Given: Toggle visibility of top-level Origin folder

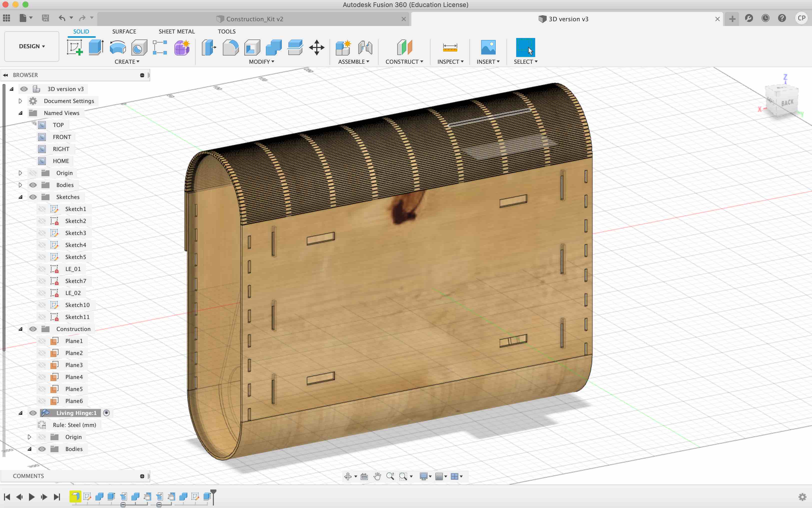Looking at the screenshot, I should click(33, 173).
